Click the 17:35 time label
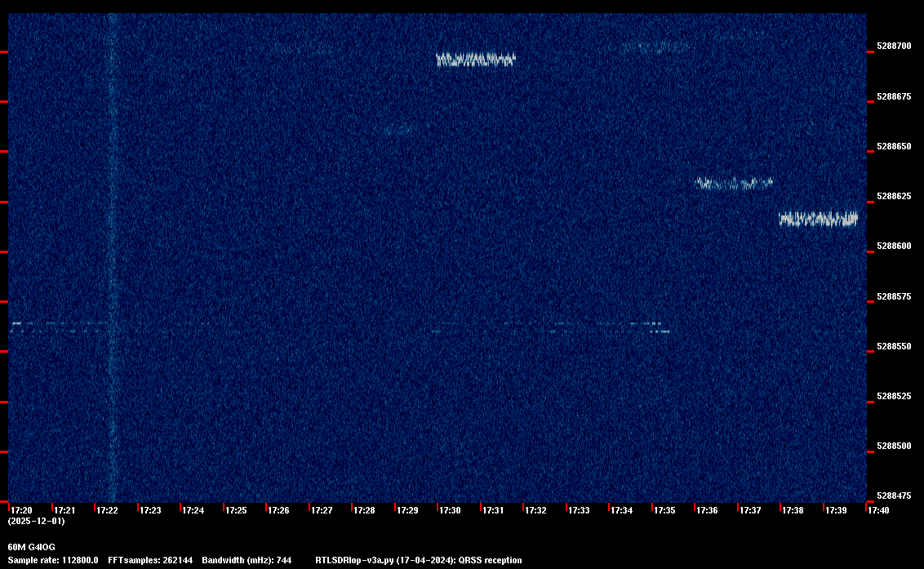Viewport: 924px width, 569px height. click(x=664, y=510)
